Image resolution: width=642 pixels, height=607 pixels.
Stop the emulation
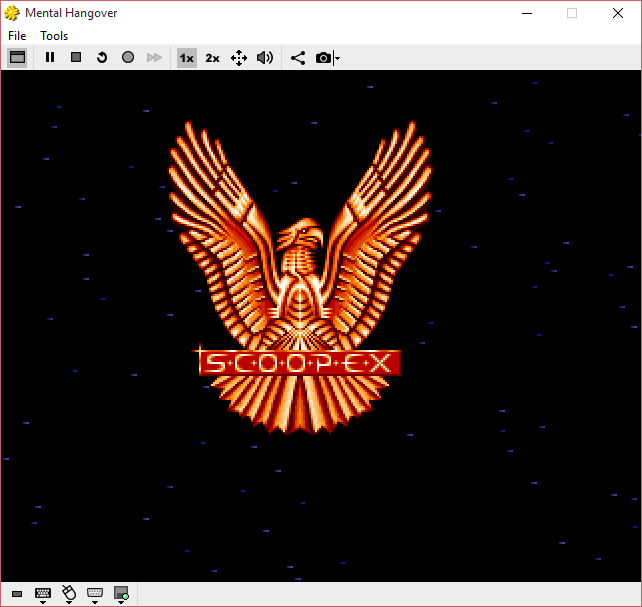tap(76, 58)
